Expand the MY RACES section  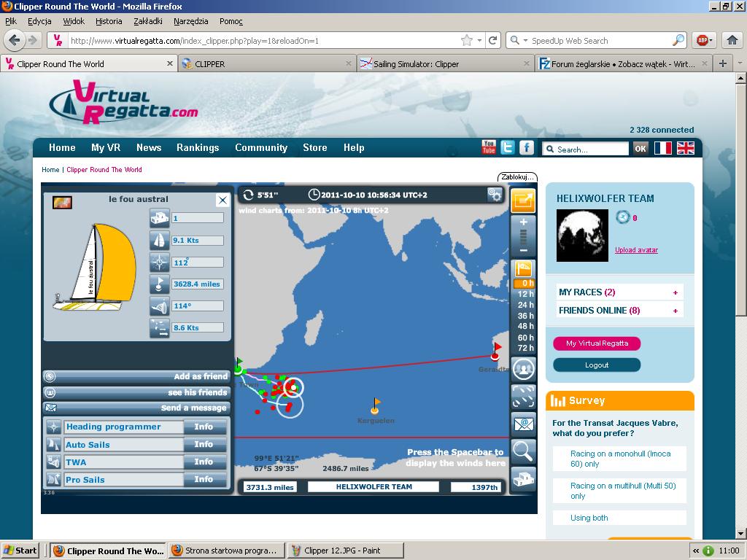[675, 292]
